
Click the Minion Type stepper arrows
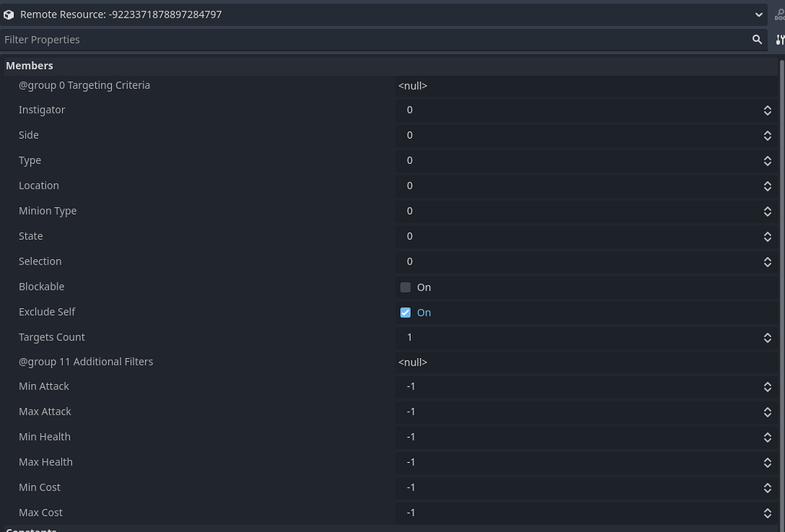(x=767, y=212)
